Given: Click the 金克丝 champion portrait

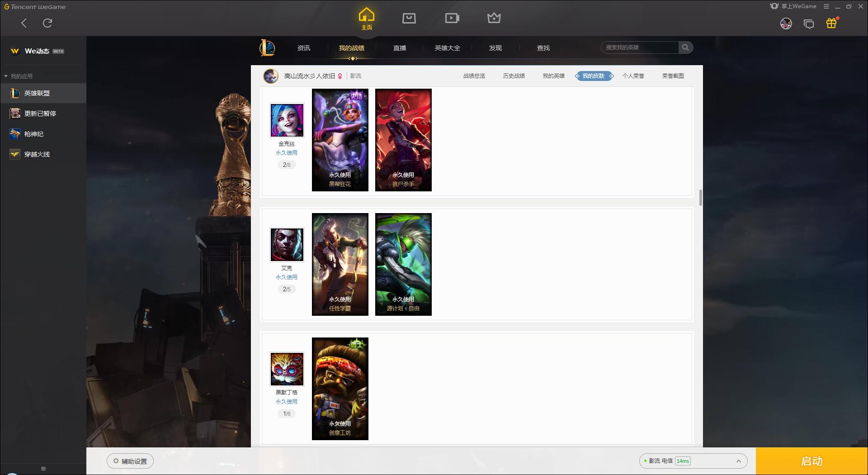Looking at the screenshot, I should click(x=287, y=120).
